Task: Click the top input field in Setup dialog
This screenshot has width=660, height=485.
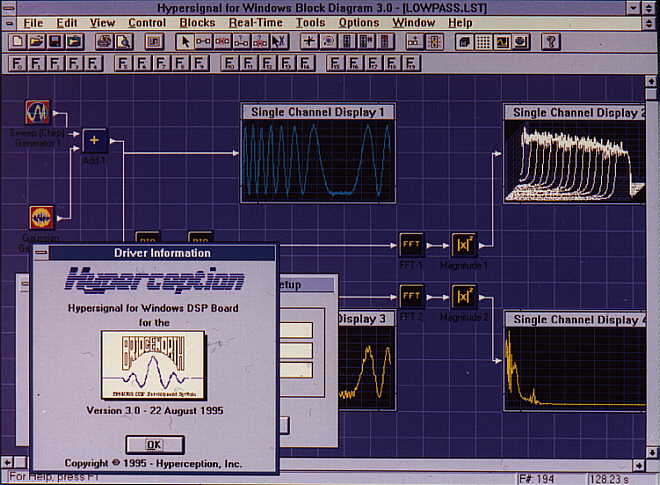Action: [296, 330]
